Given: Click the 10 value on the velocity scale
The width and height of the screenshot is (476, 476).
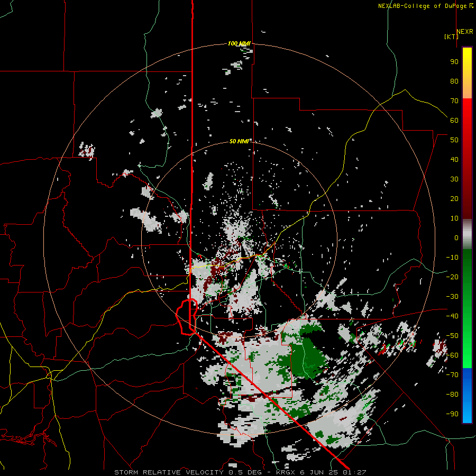Looking at the screenshot, I should pos(454,218).
